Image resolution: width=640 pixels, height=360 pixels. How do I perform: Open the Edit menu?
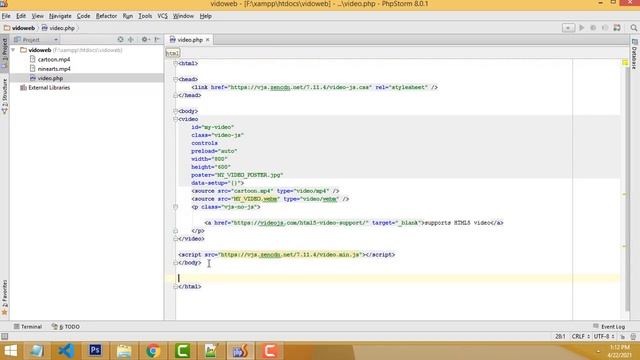(x=21, y=16)
